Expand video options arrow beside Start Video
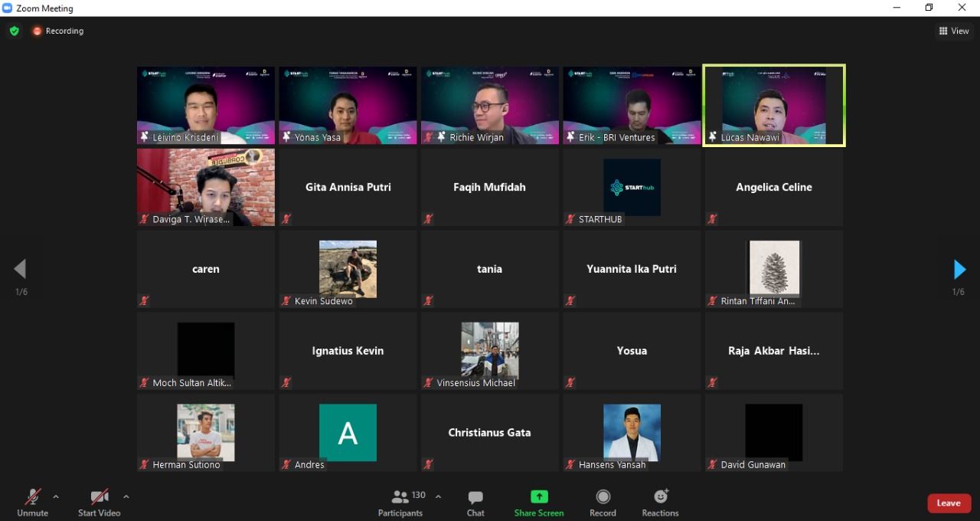 point(126,496)
